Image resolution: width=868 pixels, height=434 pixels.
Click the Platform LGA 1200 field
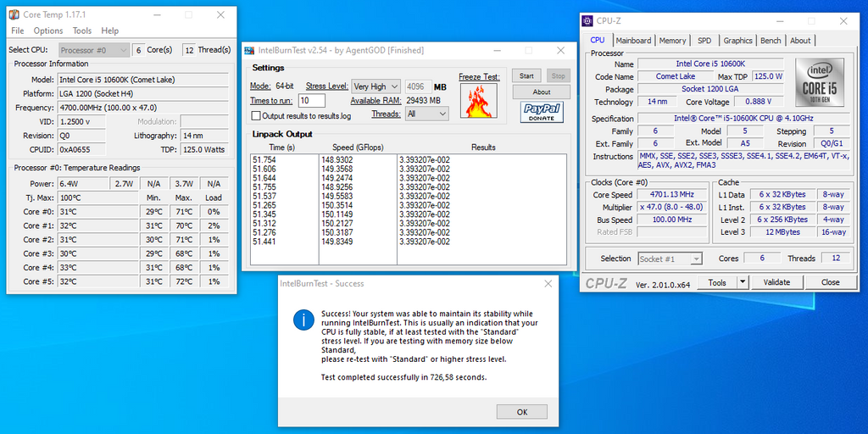142,93
